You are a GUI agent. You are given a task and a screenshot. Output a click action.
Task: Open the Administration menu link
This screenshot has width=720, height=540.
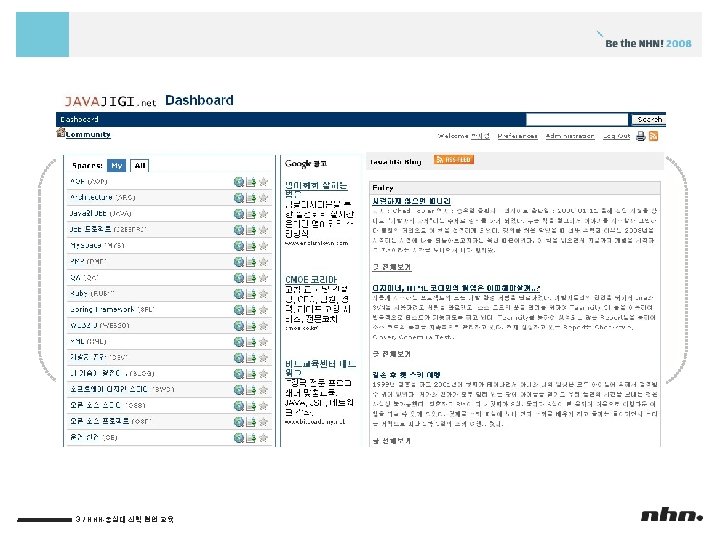tap(570, 136)
